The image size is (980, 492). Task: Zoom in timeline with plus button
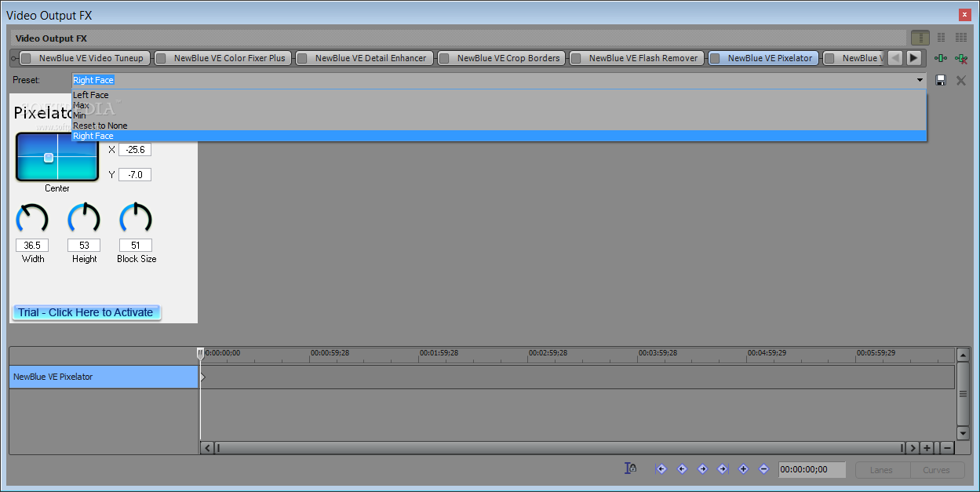pyautogui.click(x=927, y=448)
